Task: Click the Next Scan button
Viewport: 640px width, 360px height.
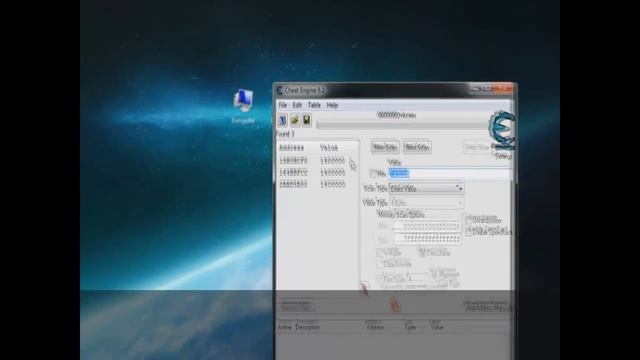Action: coord(417,147)
